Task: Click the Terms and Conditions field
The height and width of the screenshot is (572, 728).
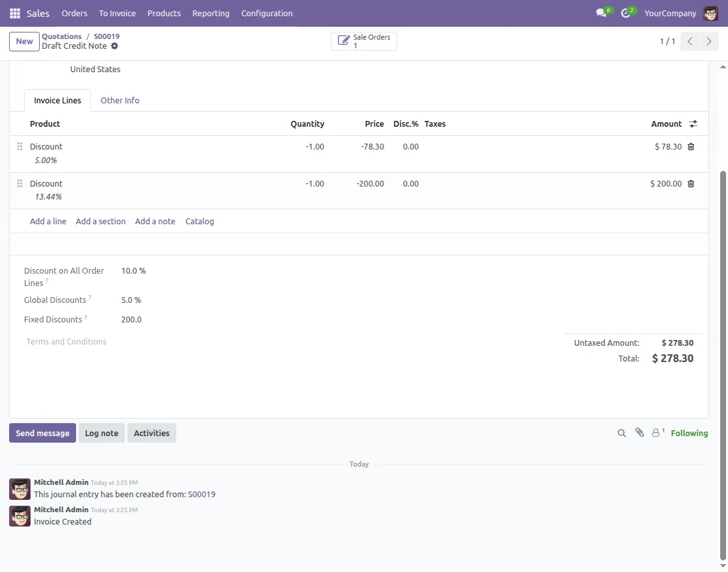Action: [66, 341]
